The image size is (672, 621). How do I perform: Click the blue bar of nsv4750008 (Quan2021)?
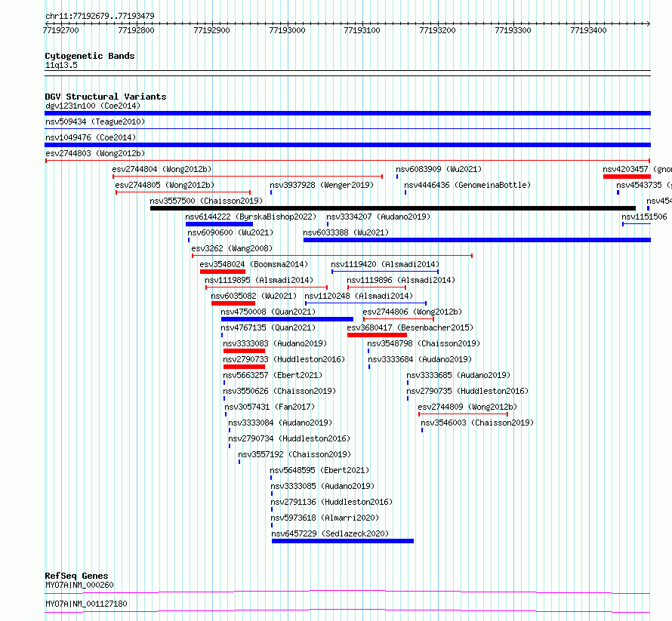pyautogui.click(x=287, y=319)
